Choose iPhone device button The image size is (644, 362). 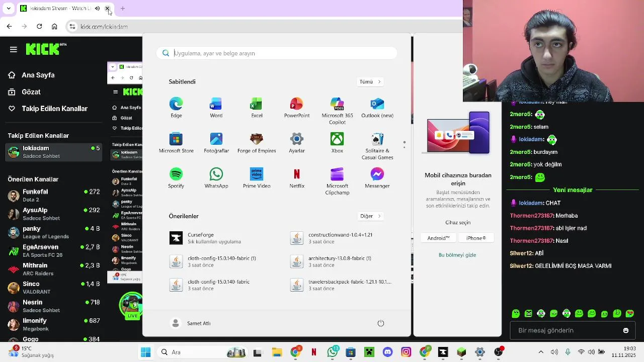click(476, 238)
